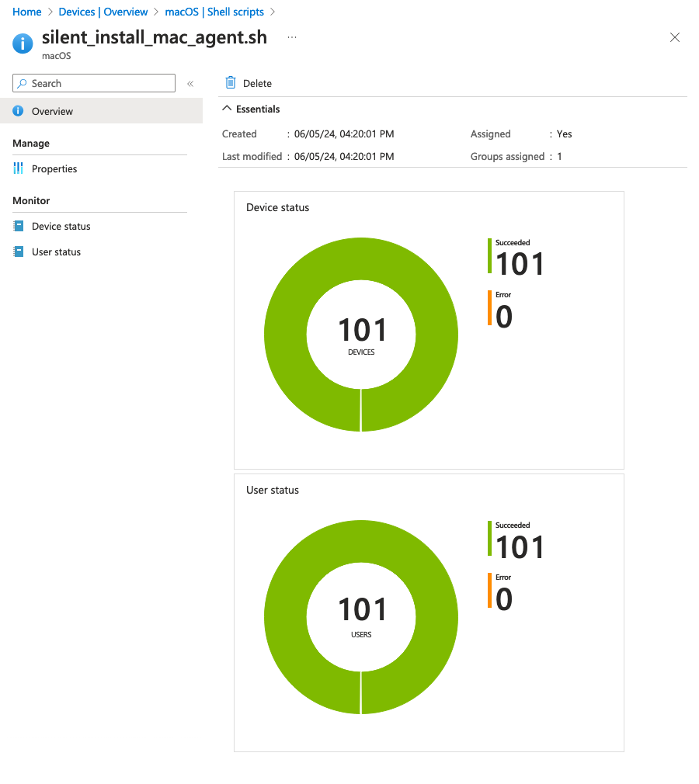Image resolution: width=699 pixels, height=784 pixels.
Task: Collapse the sidebar with double chevron
Action: (190, 84)
